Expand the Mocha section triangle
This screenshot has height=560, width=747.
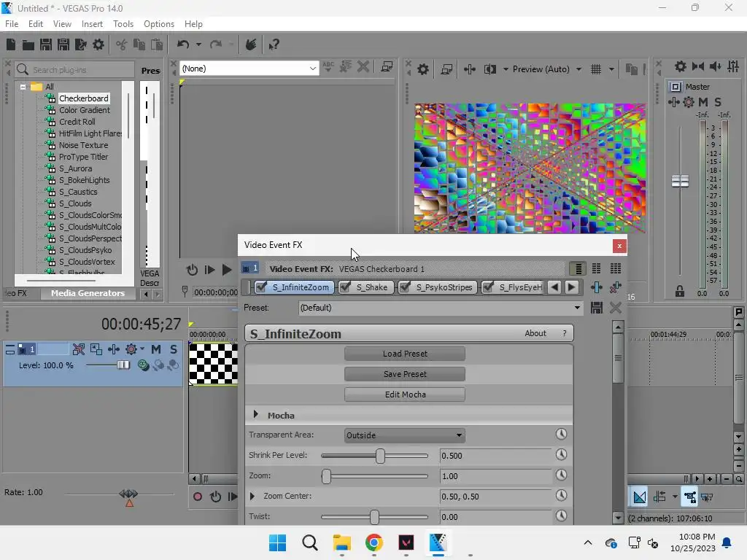(256, 415)
